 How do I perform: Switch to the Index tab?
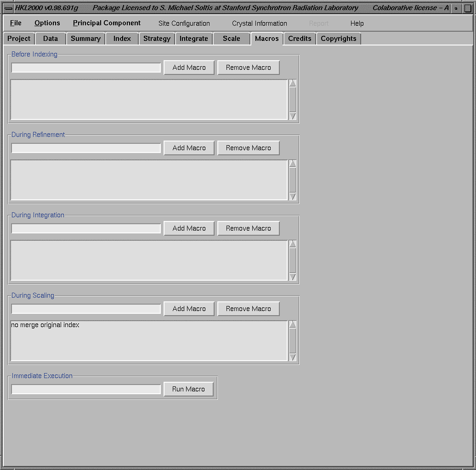pos(122,39)
